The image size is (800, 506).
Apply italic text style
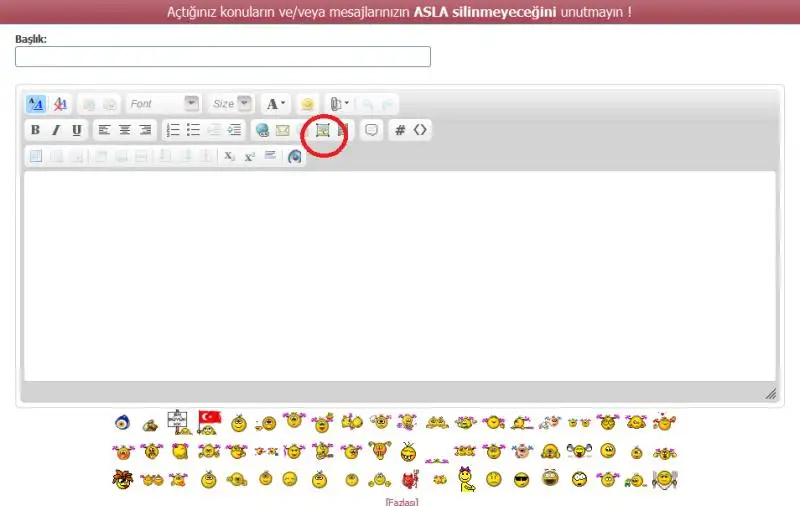(x=56, y=130)
